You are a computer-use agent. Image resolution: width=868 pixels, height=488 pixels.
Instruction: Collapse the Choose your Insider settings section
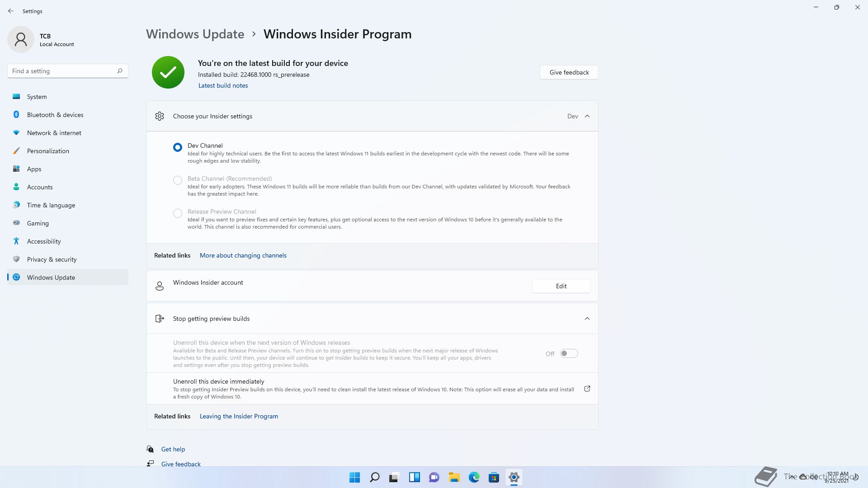click(587, 116)
